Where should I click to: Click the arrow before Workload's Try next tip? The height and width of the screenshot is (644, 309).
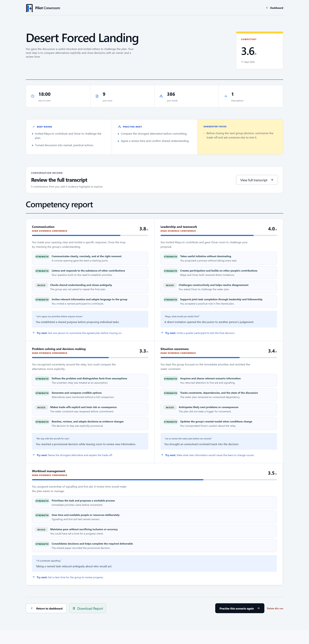point(34,577)
